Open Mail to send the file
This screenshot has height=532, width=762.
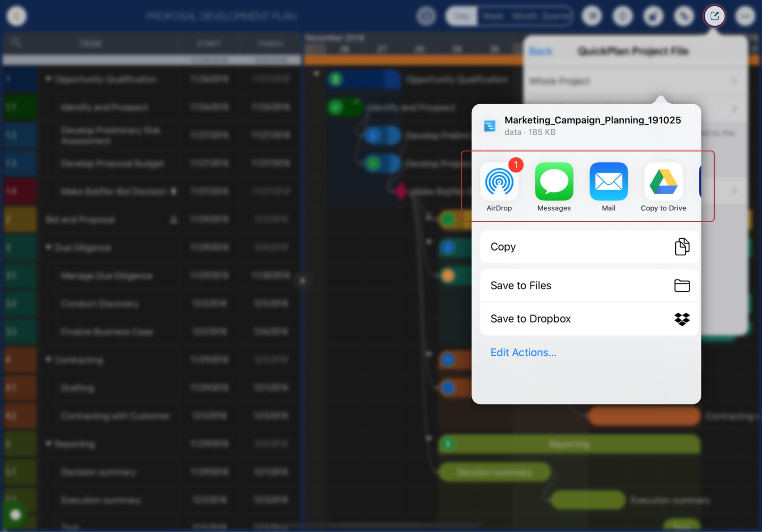tap(608, 181)
